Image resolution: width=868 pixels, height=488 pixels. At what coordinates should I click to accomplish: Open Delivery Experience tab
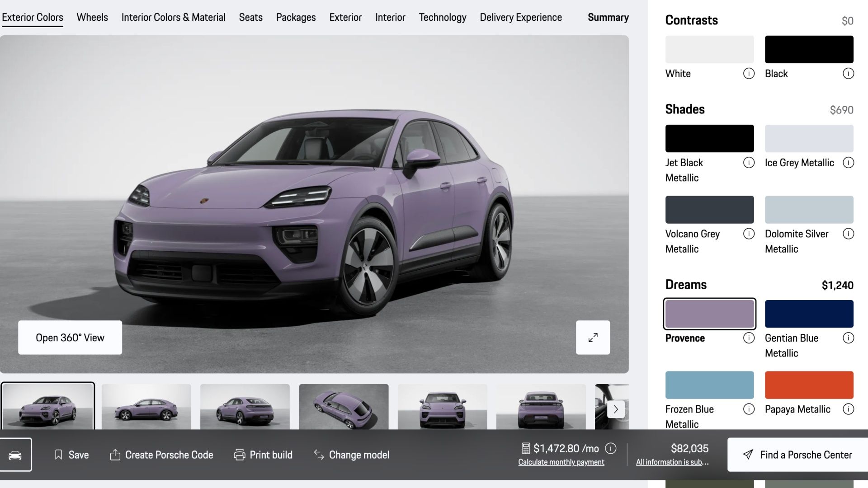pos(521,17)
